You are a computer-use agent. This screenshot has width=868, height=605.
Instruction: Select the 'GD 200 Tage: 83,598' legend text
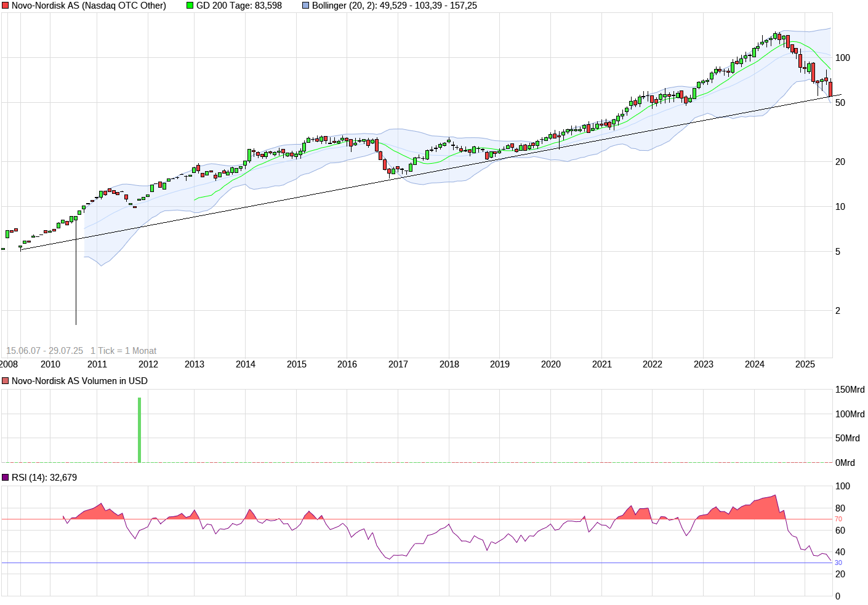239,6
